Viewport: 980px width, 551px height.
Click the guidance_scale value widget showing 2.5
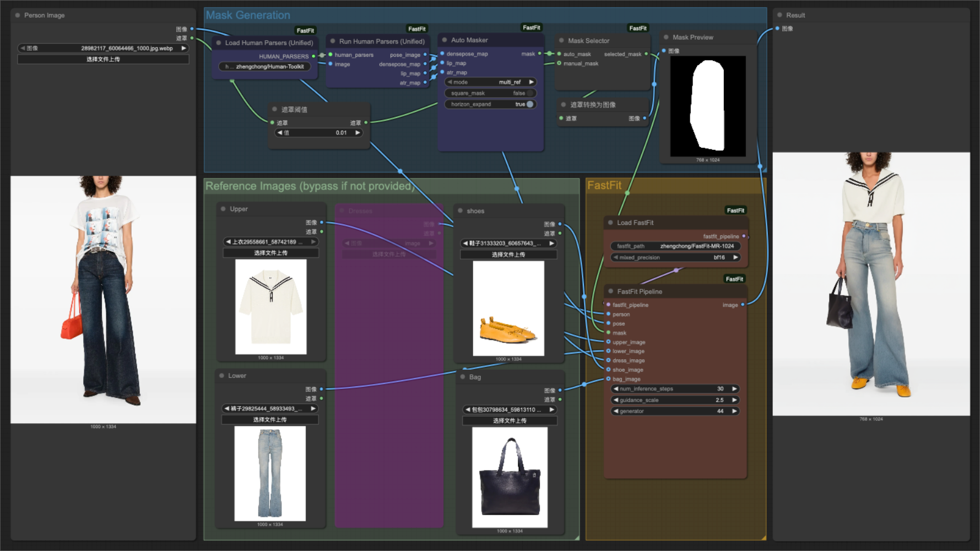click(x=675, y=400)
